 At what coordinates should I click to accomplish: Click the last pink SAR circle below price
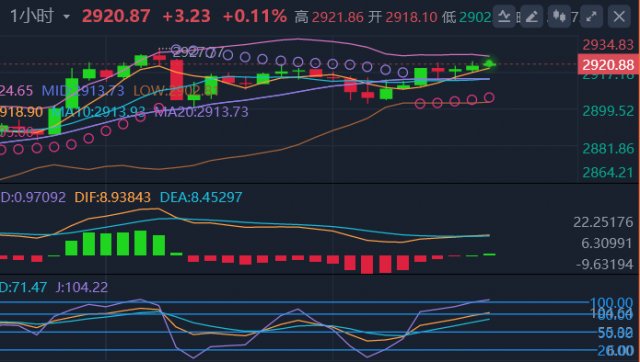click(489, 98)
